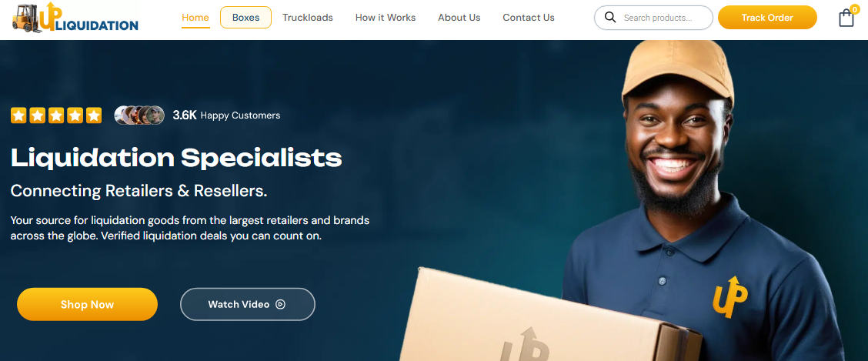
Task: Go to the Home menu item
Action: tap(195, 17)
